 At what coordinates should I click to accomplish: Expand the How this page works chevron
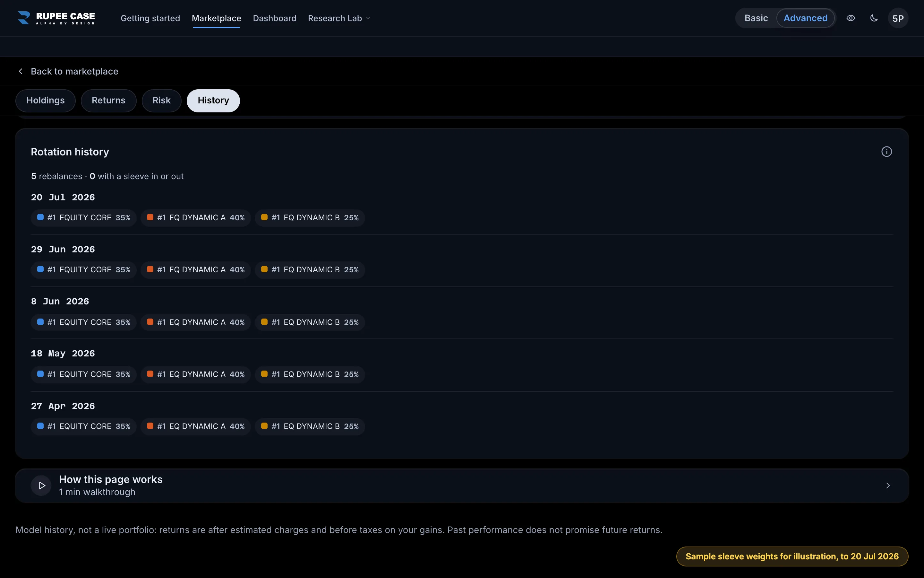click(888, 486)
